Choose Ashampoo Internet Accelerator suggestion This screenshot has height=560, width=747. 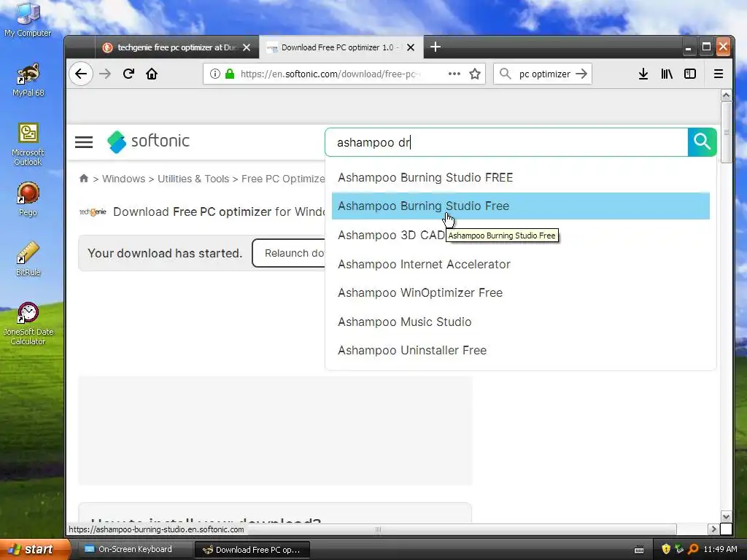coord(521,264)
